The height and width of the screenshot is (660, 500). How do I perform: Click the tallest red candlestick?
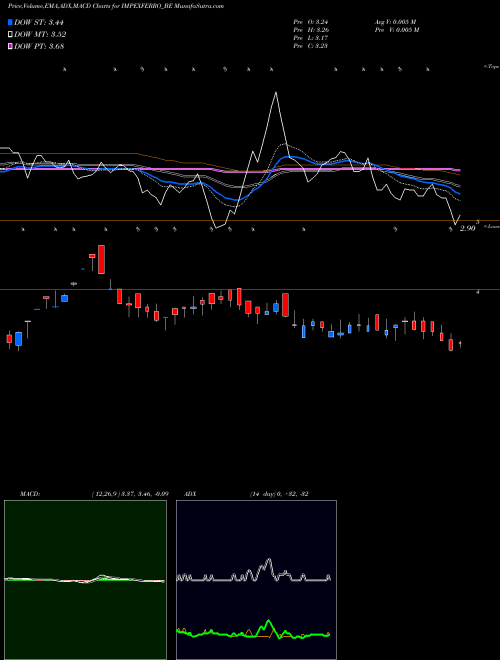(x=101, y=259)
